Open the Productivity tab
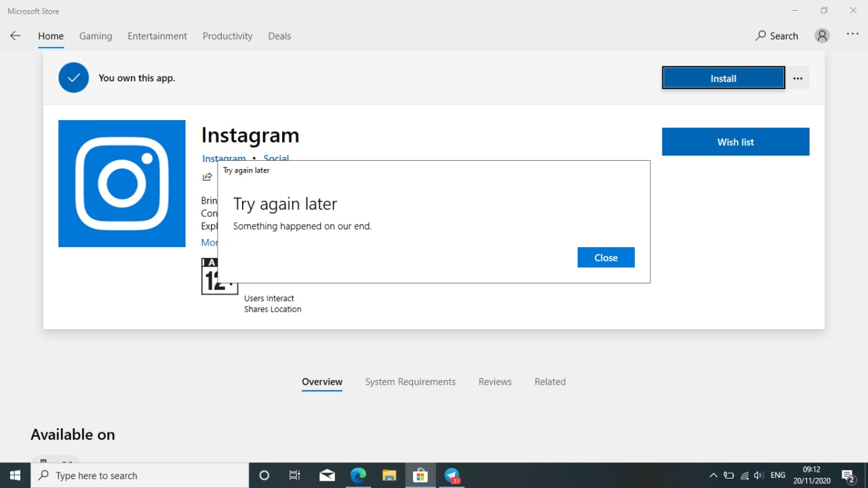 tap(227, 36)
